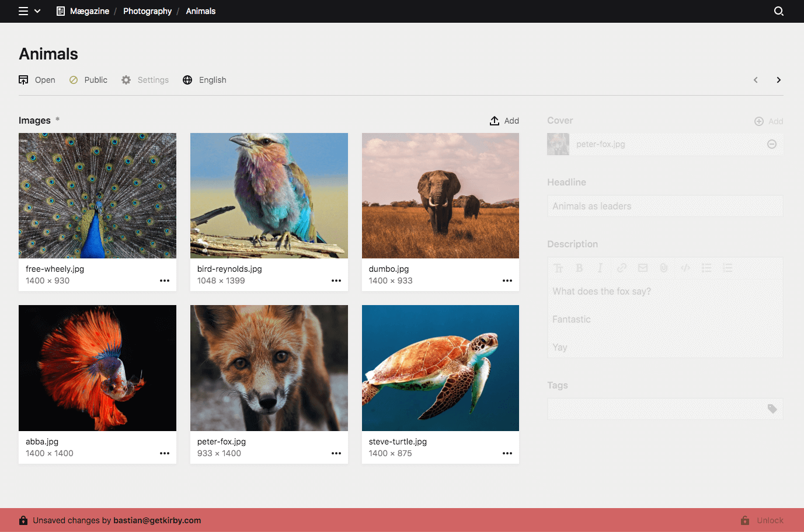Insert code using the code icon

pyautogui.click(x=685, y=268)
